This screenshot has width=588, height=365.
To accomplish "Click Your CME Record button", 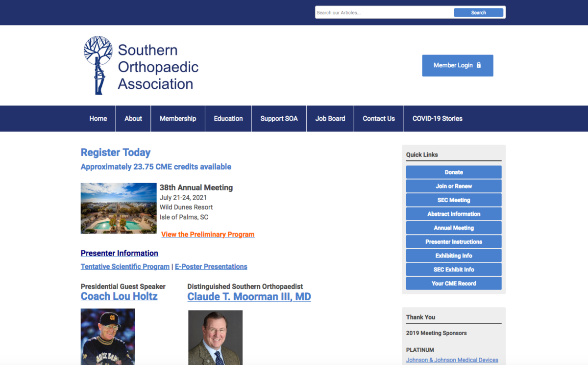I will [x=453, y=283].
